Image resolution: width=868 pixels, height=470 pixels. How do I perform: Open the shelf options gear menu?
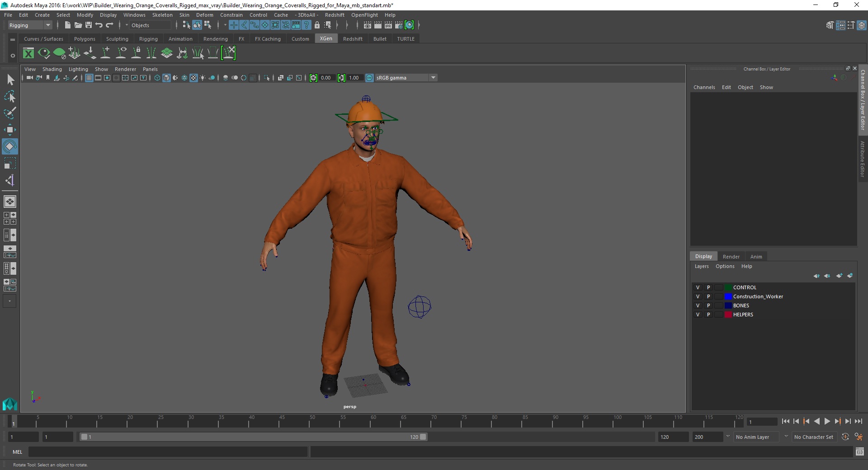pos(13,56)
